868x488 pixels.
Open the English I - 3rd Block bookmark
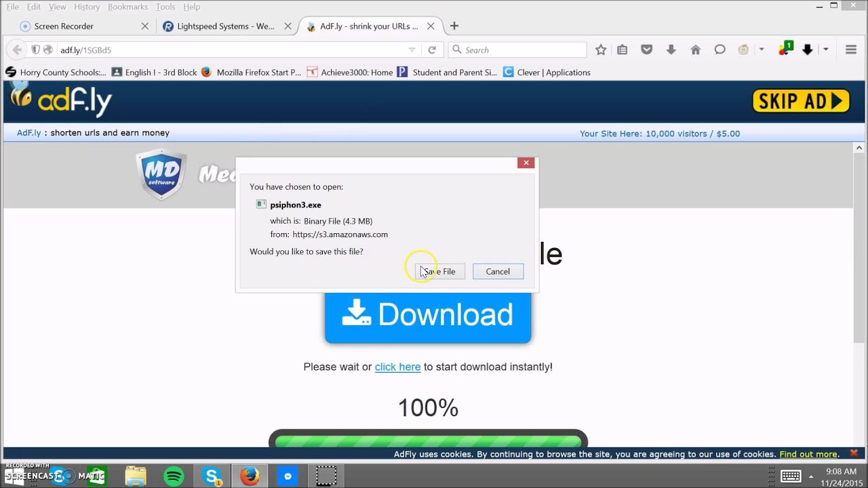pos(154,73)
